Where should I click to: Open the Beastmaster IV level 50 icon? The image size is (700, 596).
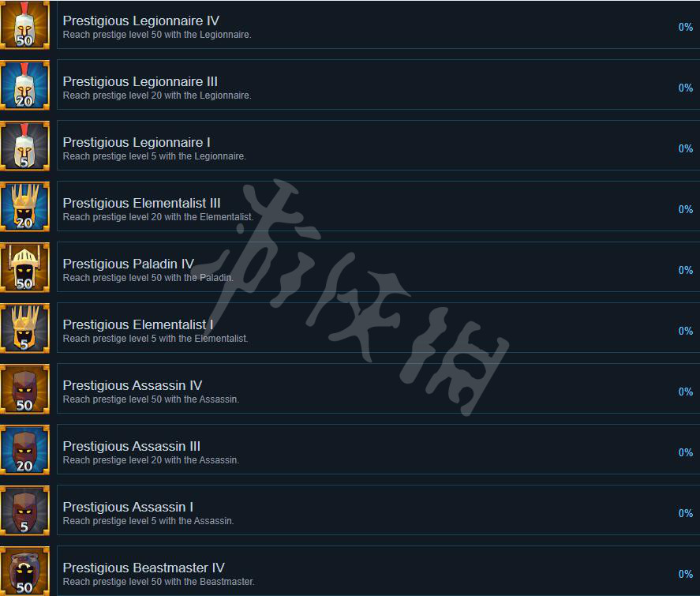click(24, 571)
